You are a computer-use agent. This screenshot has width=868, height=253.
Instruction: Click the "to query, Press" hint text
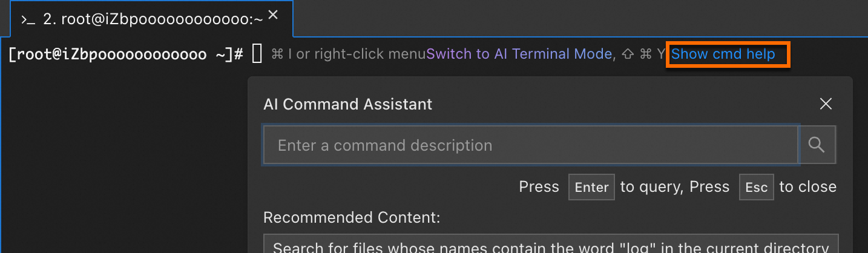point(675,187)
